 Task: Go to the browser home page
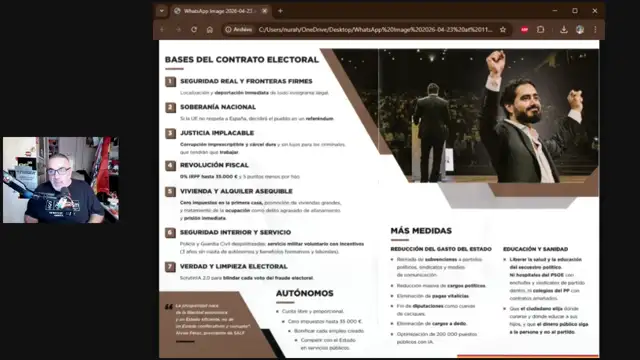coord(210,30)
